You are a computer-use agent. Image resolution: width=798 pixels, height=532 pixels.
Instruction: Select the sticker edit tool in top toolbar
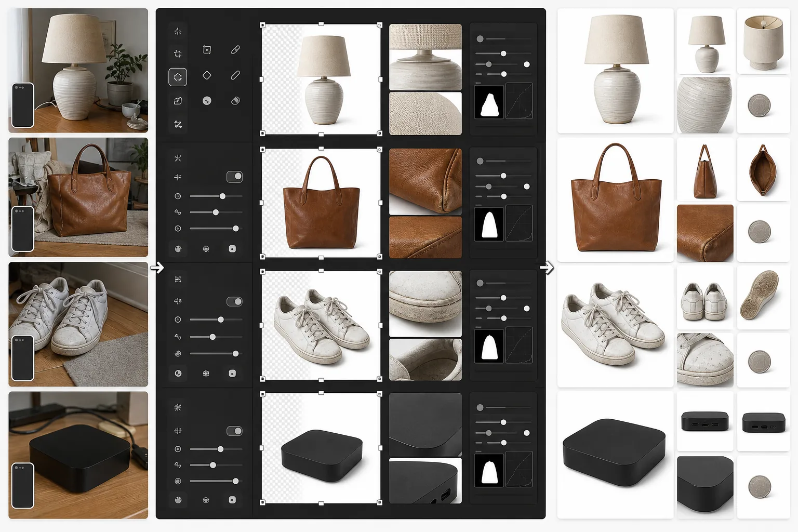tap(178, 101)
